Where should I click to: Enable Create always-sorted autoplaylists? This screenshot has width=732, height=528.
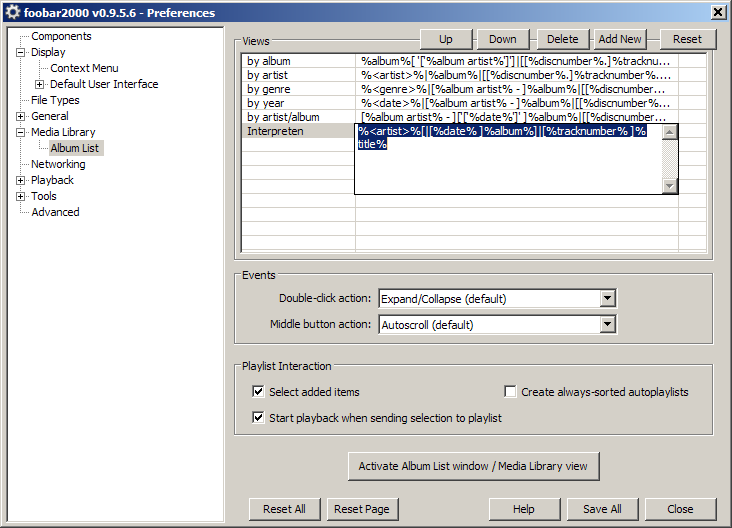pyautogui.click(x=510, y=391)
